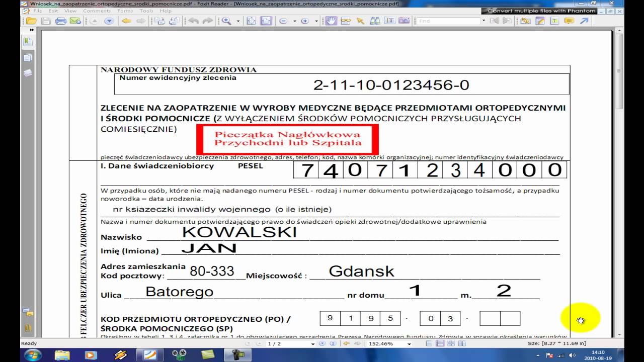Go to last page in status bar
This screenshot has width=644, height=362.
332,344
